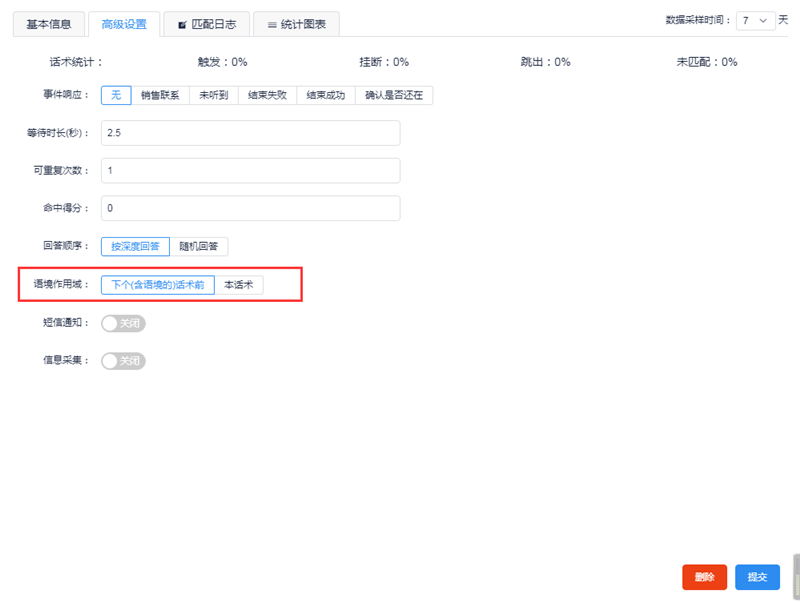This screenshot has height=602, width=800.
Task: Switch to the 基本信息 tab
Action: [47, 24]
